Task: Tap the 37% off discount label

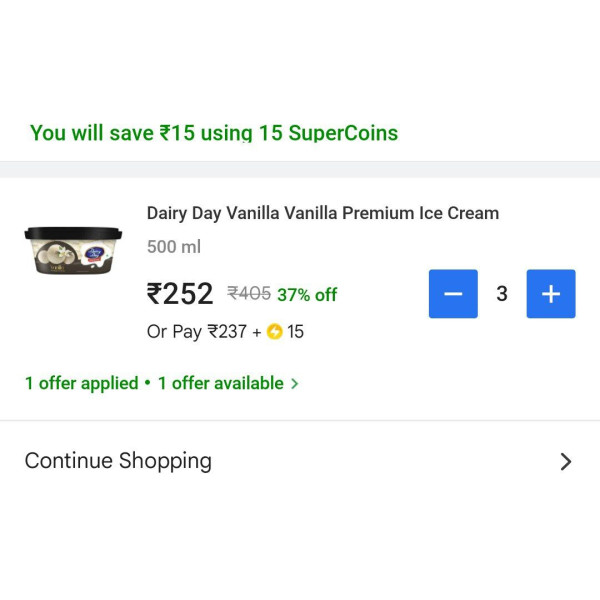Action: 307,295
